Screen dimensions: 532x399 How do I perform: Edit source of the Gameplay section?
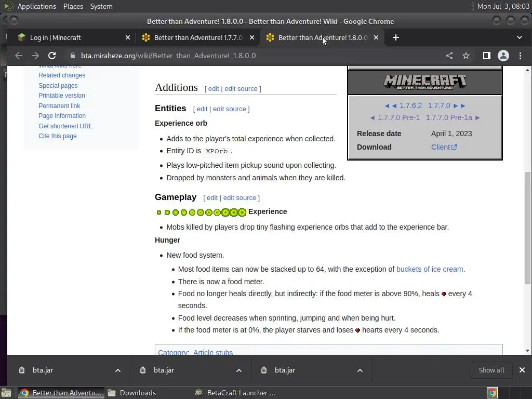(x=240, y=198)
